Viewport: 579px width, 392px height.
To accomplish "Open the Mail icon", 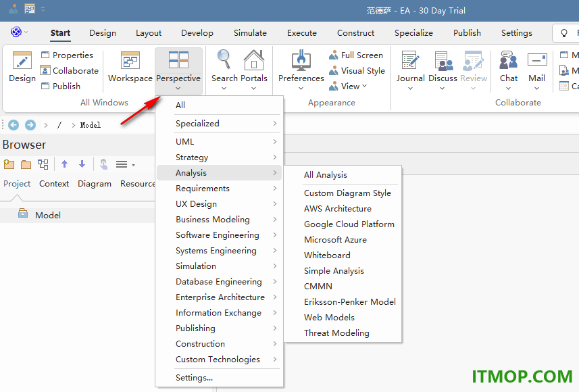I will click(537, 60).
